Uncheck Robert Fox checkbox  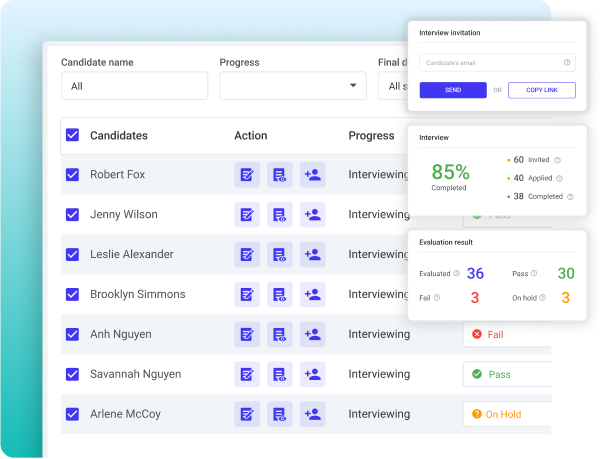72,175
